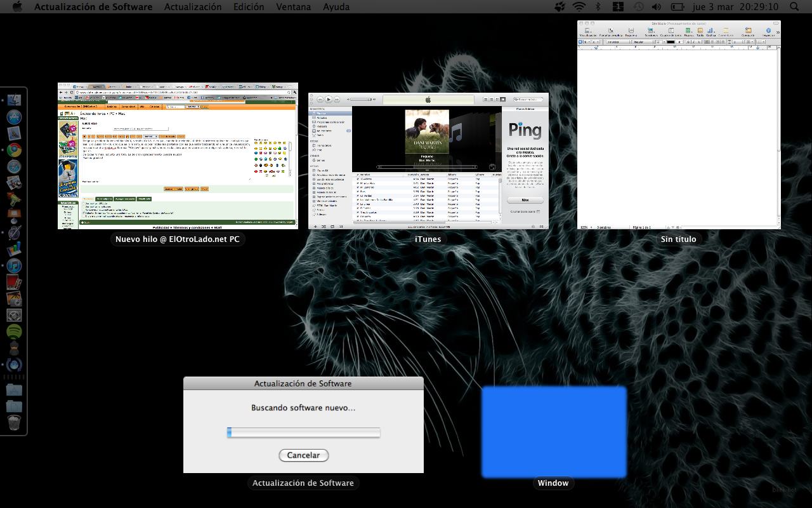Image resolution: width=812 pixels, height=508 pixels.
Task: Click the Buscando software nuevo progress bar
Action: pyautogui.click(x=303, y=432)
